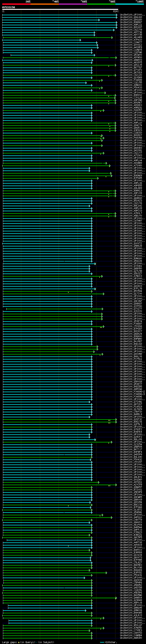
Task: Select the UniRef100_Q5IWY0 alignment bar
Action: [x=53, y=55]
